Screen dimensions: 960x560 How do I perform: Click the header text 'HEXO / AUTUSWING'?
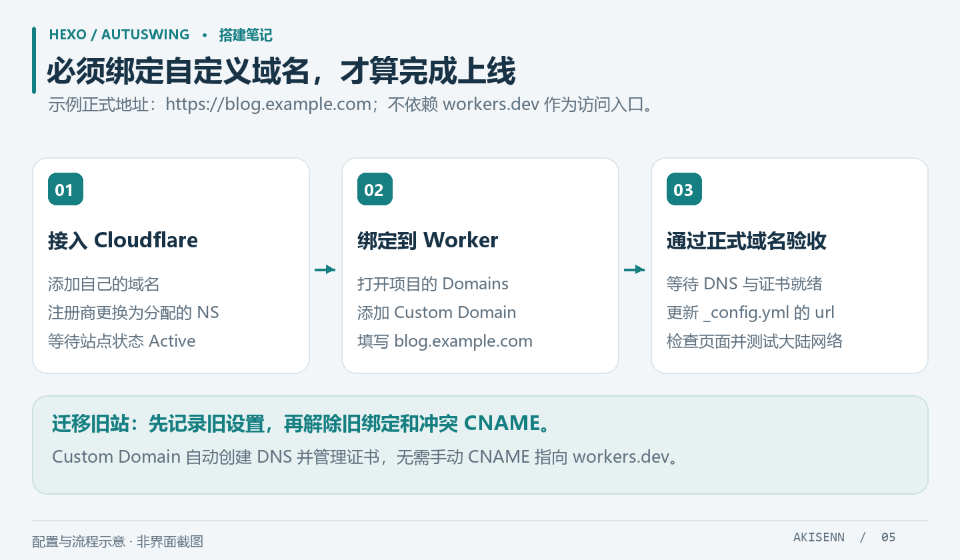pos(119,35)
